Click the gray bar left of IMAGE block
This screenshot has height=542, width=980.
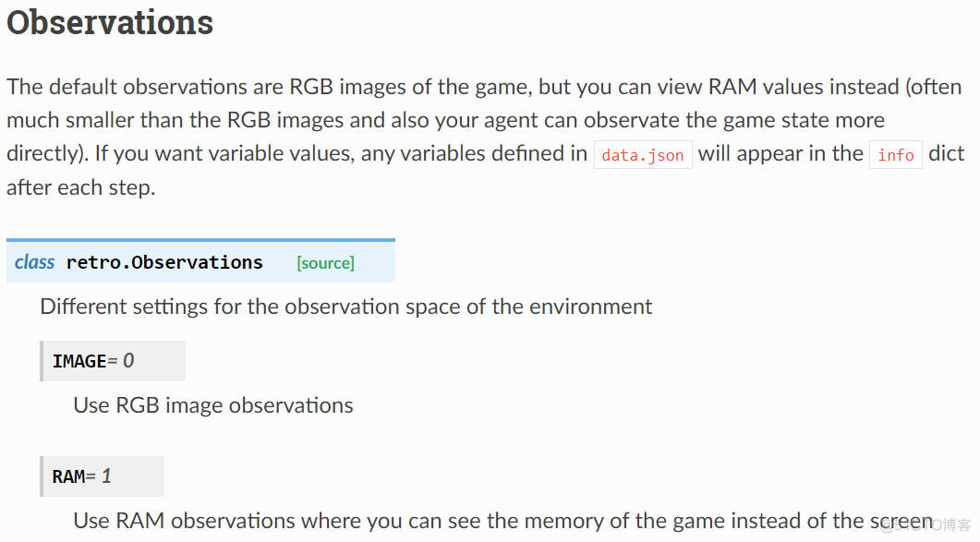pos(42,361)
